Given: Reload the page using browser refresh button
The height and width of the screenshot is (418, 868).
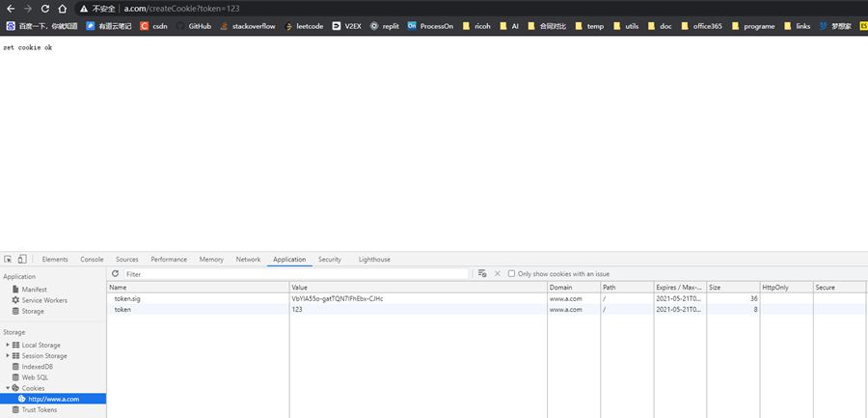Looking at the screenshot, I should pyautogui.click(x=44, y=8).
